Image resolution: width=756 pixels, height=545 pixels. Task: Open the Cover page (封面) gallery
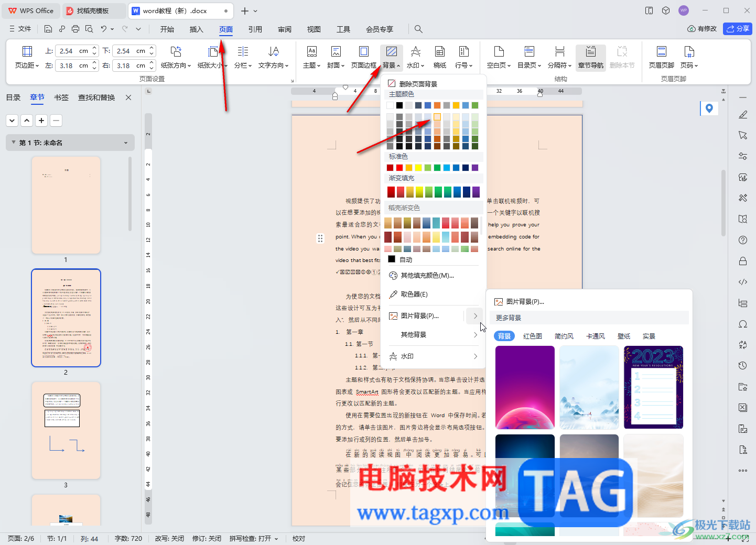[x=336, y=58]
